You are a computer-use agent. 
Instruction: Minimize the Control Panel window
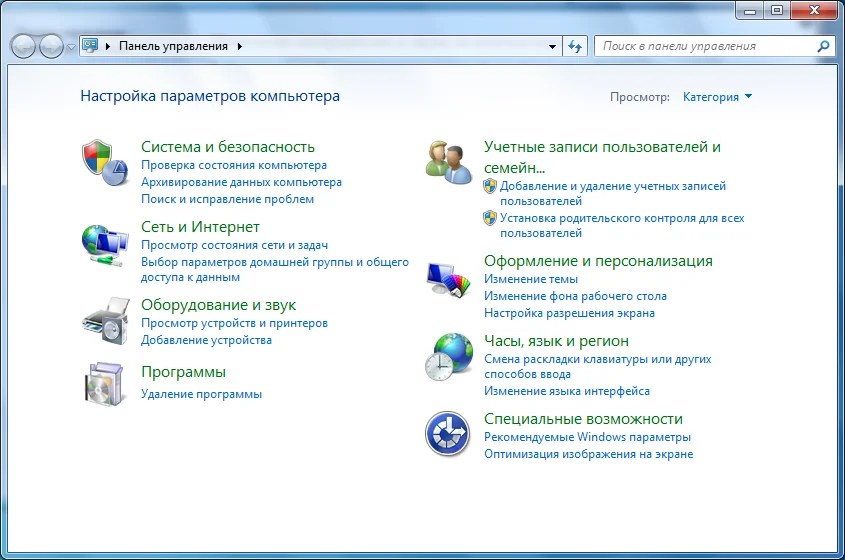coord(750,10)
